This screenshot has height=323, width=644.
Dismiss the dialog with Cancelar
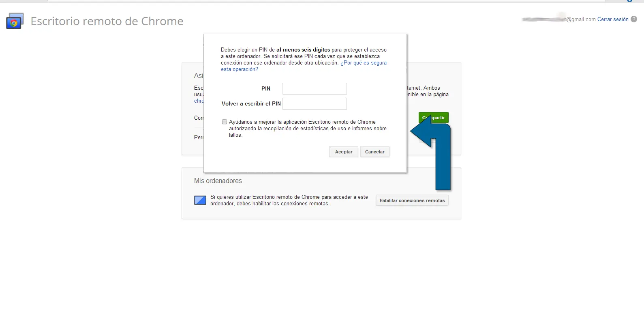tap(375, 152)
